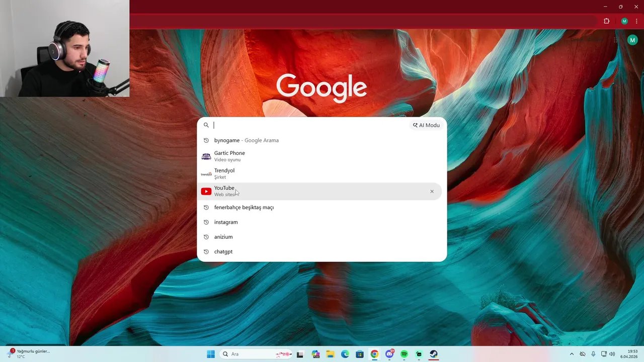Open the Yağmurlu günler weather widget
Image resolution: width=644 pixels, height=362 pixels.
pos(29,353)
